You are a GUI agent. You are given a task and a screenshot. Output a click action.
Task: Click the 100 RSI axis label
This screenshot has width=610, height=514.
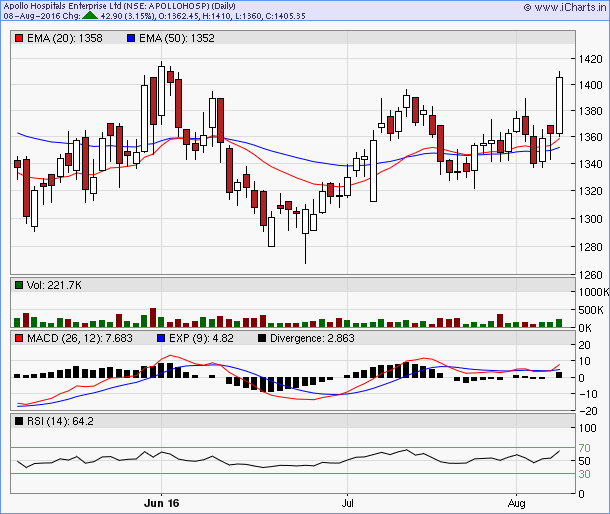(587, 428)
